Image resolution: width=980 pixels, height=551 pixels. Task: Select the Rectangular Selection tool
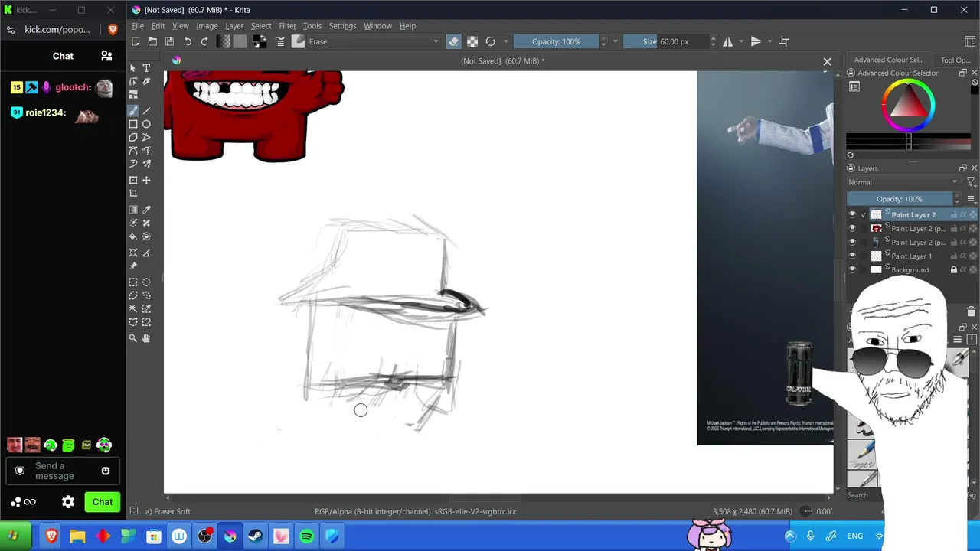click(133, 282)
